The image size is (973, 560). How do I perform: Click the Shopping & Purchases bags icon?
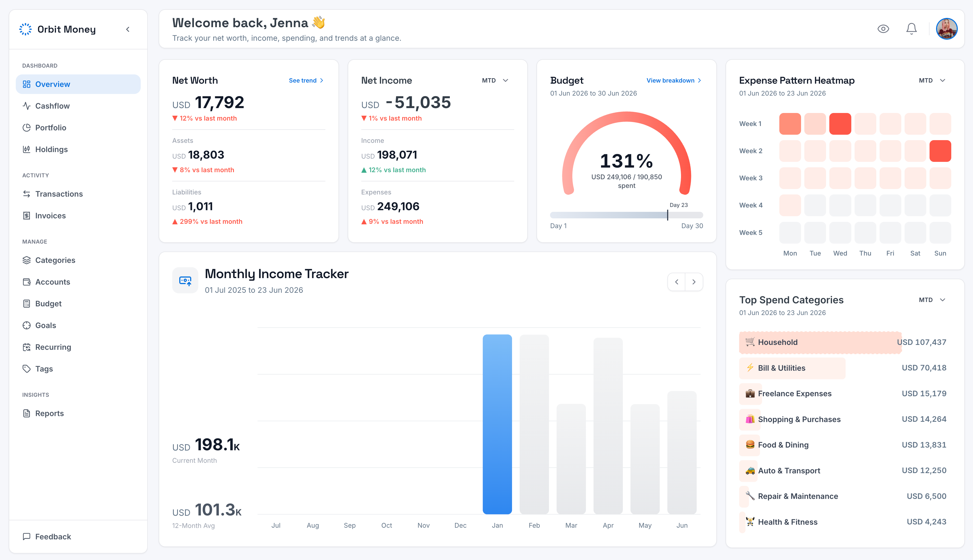750,419
